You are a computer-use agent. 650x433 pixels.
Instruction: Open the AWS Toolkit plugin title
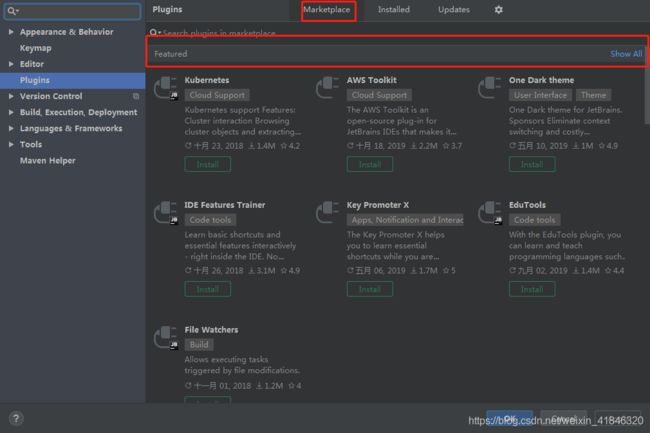371,80
